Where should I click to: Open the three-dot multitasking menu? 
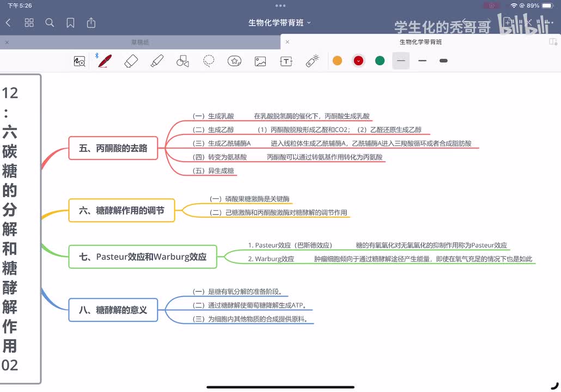click(280, 6)
